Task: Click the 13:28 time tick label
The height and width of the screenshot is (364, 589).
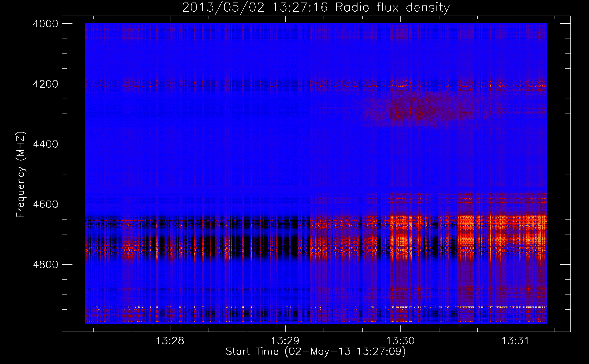Action: [x=170, y=341]
